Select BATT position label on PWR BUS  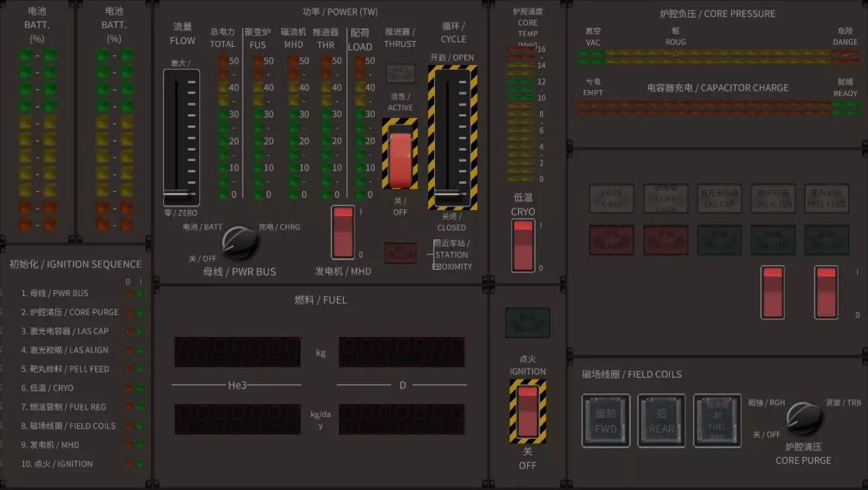(203, 227)
